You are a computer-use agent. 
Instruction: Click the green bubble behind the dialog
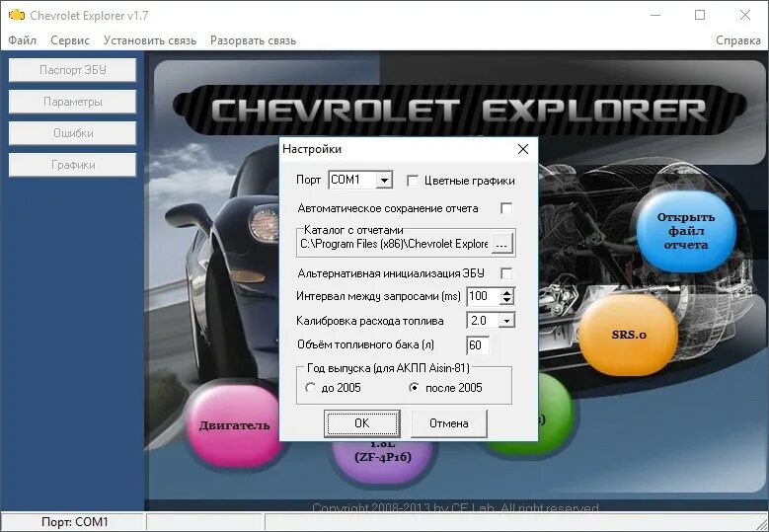(x=555, y=415)
